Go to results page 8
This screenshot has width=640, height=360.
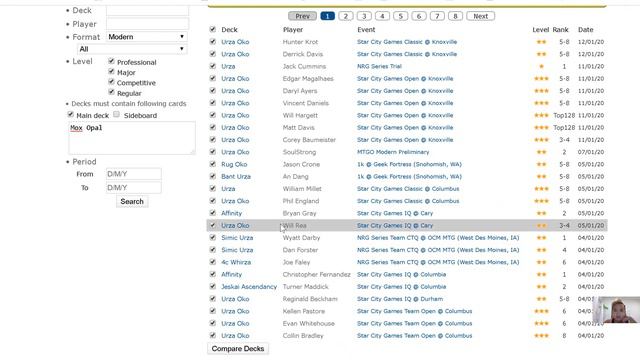[455, 16]
